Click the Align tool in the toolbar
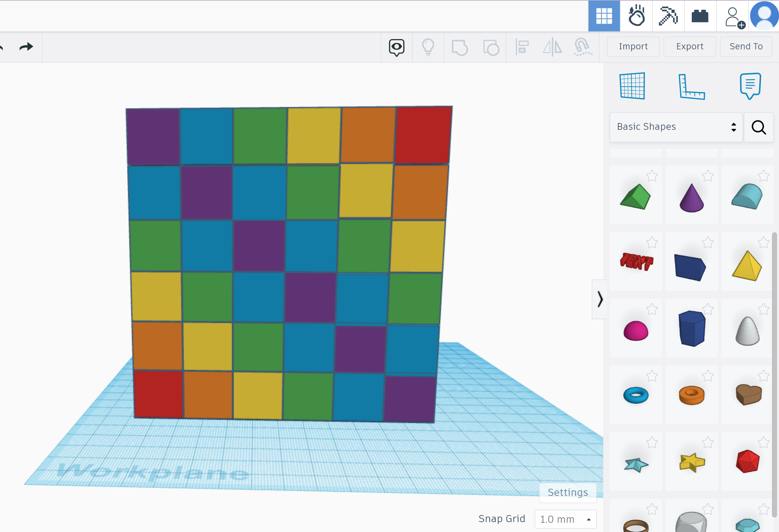This screenshot has width=779, height=532. (522, 47)
